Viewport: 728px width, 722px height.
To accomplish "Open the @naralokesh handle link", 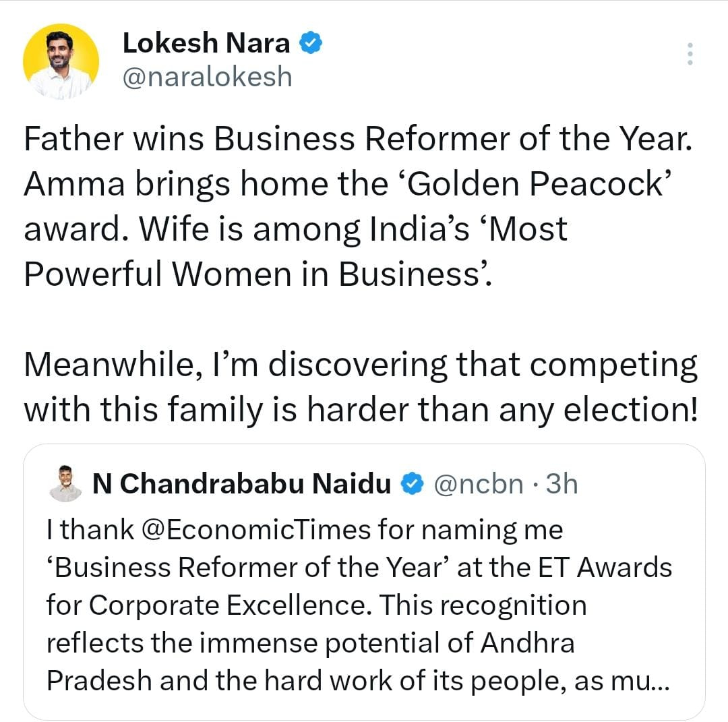I will (x=207, y=77).
